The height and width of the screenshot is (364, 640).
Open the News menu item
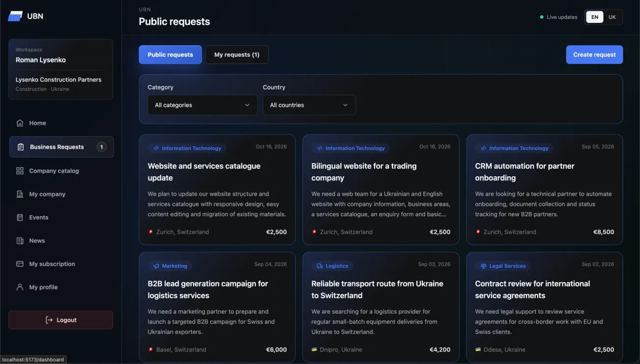pyautogui.click(x=61, y=241)
